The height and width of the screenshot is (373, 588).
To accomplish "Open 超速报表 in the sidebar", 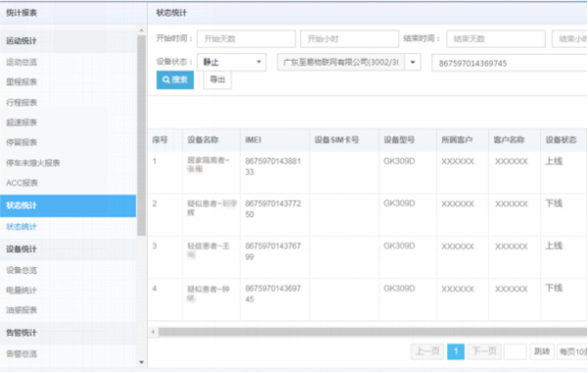I will 22,122.
